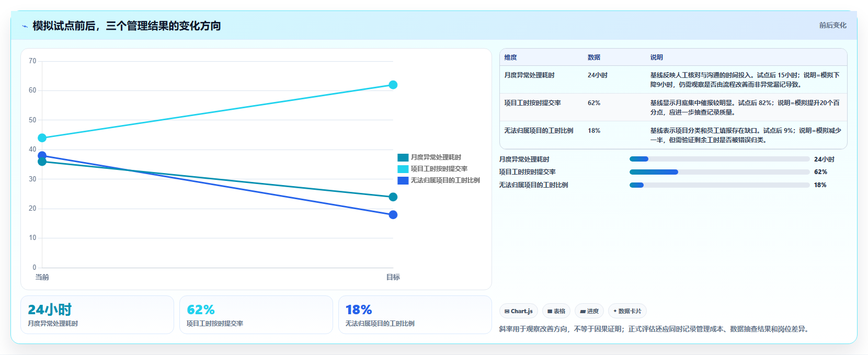Viewport: 868px width, 355px height.
Task: Click the 24小时 table data cell
Action: [x=598, y=75]
